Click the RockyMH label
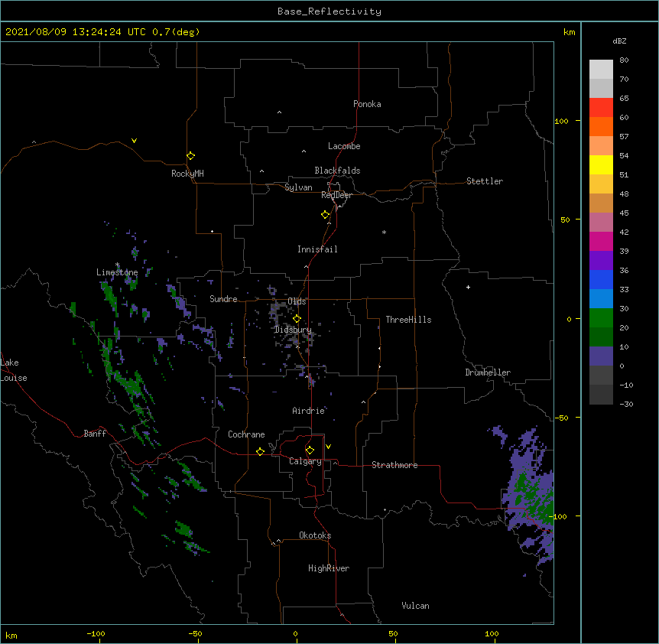 click(x=187, y=174)
